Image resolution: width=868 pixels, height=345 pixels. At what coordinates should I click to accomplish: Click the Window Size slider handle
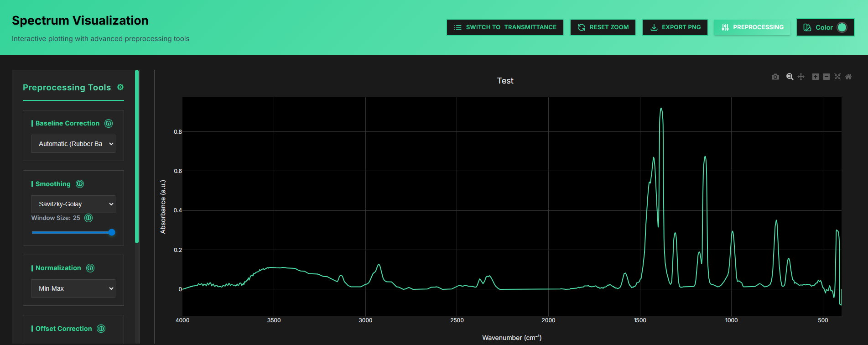point(112,232)
